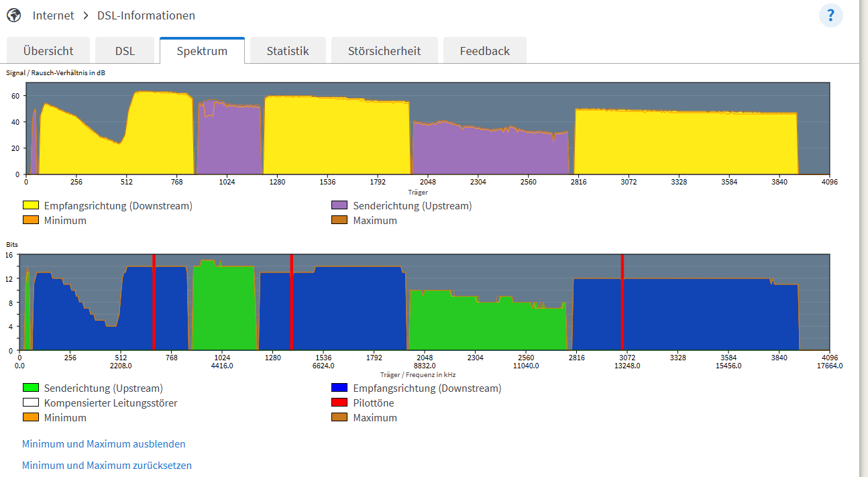Click the Minimum swatch under Bits chart

pyautogui.click(x=31, y=418)
